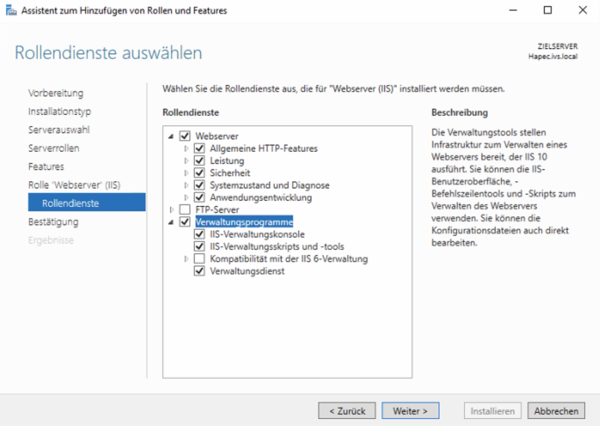600x426 pixels.
Task: Select the IIS-Verwaltungskonsole label
Action: click(x=257, y=234)
